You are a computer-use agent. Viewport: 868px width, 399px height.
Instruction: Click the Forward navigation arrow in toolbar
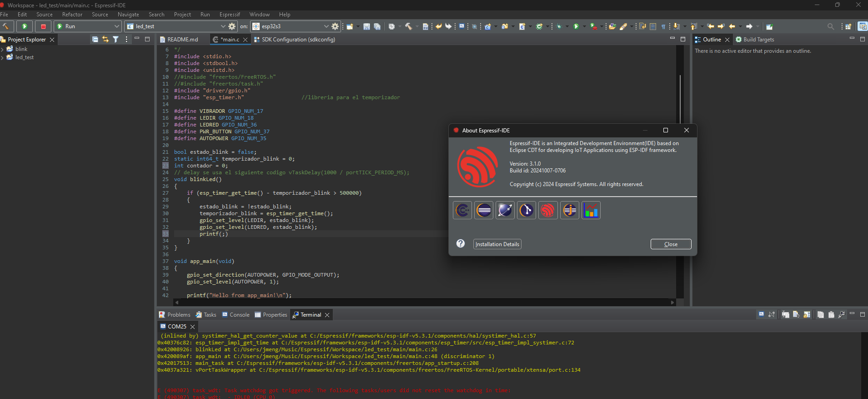point(749,26)
